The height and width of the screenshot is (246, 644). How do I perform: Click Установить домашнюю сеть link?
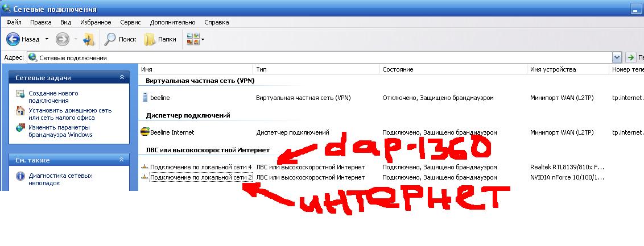[x=70, y=114]
